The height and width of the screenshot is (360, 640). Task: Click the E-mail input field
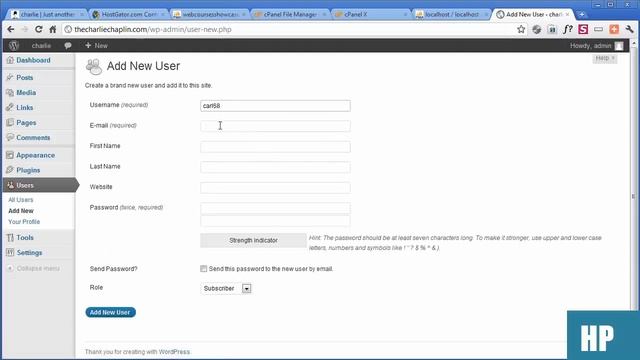(x=275, y=126)
